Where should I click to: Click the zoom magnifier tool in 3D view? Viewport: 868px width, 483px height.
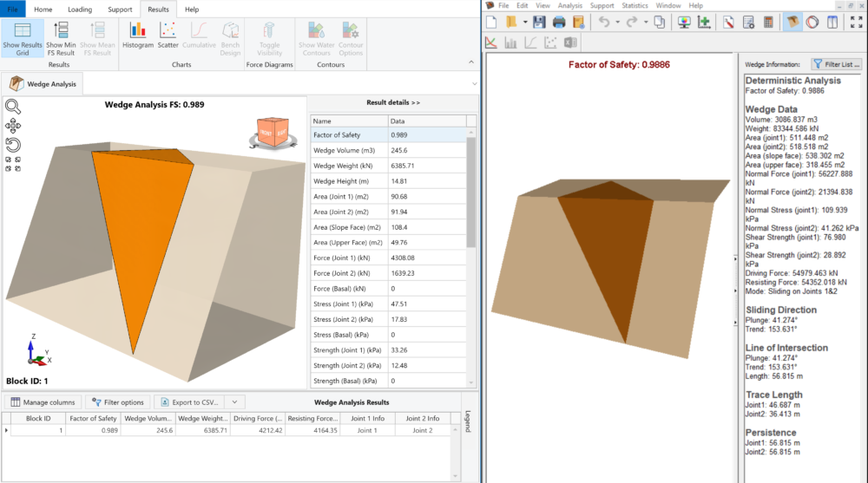pyautogui.click(x=13, y=107)
